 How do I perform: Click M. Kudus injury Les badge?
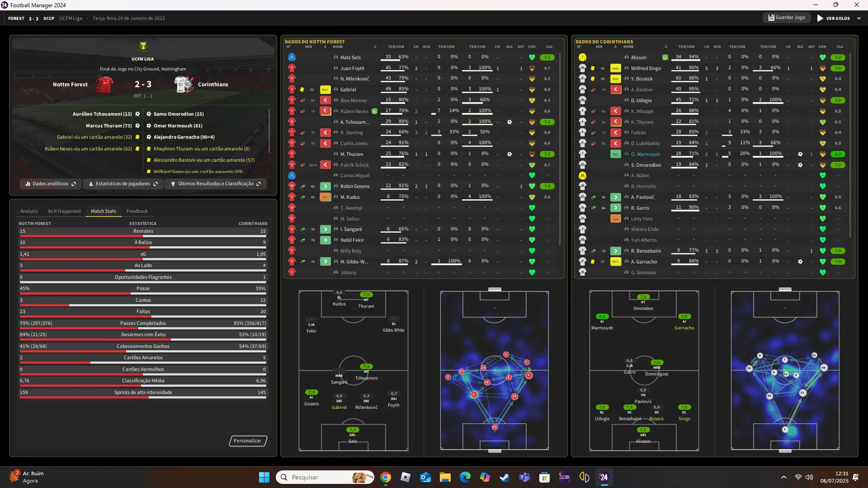pyautogui.click(x=325, y=197)
